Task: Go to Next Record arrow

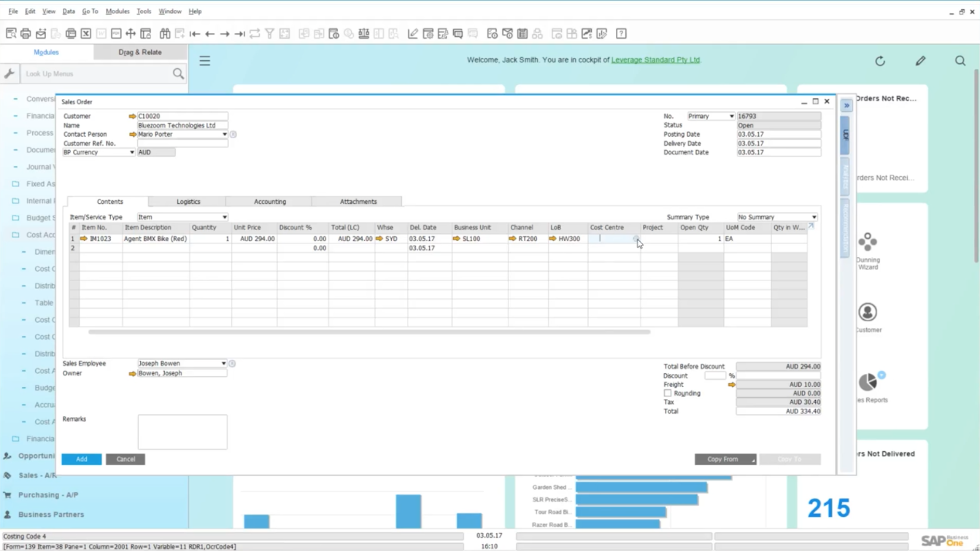Action: pos(224,34)
